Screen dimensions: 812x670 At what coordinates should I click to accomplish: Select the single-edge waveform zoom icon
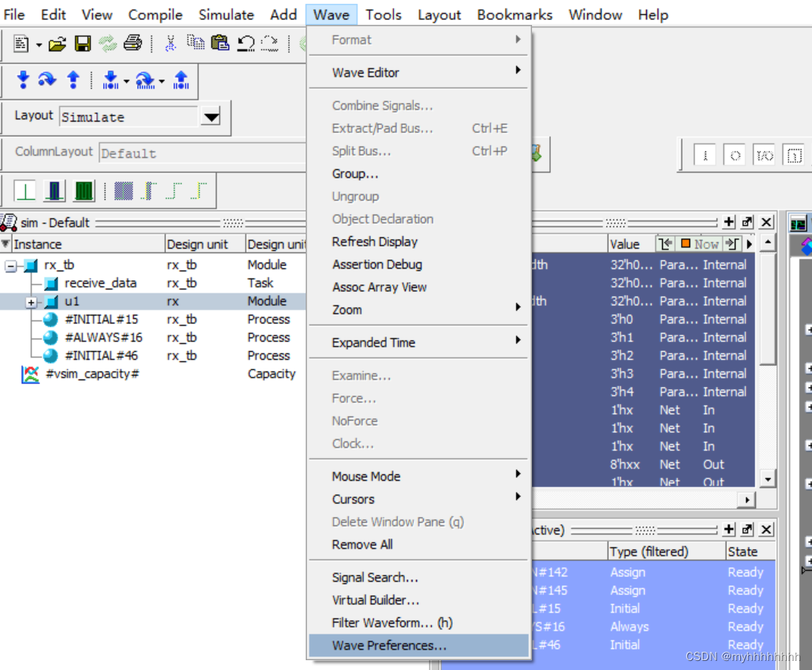(x=25, y=191)
